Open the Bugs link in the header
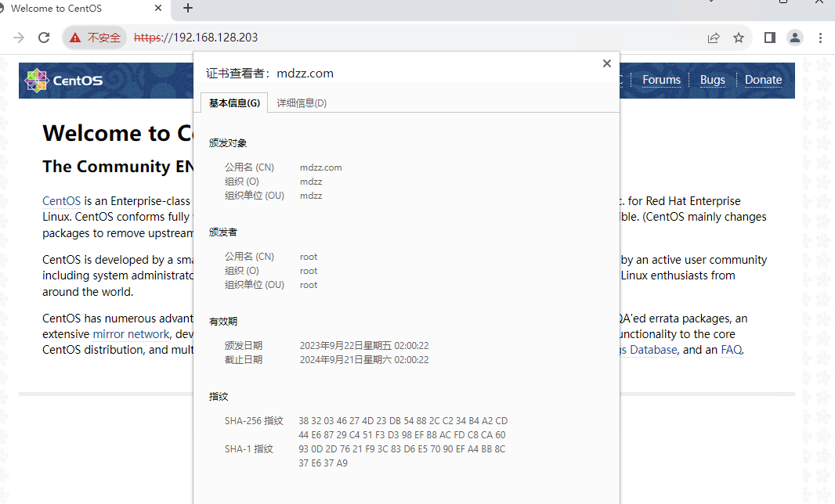This screenshot has width=835, height=504. click(x=713, y=80)
